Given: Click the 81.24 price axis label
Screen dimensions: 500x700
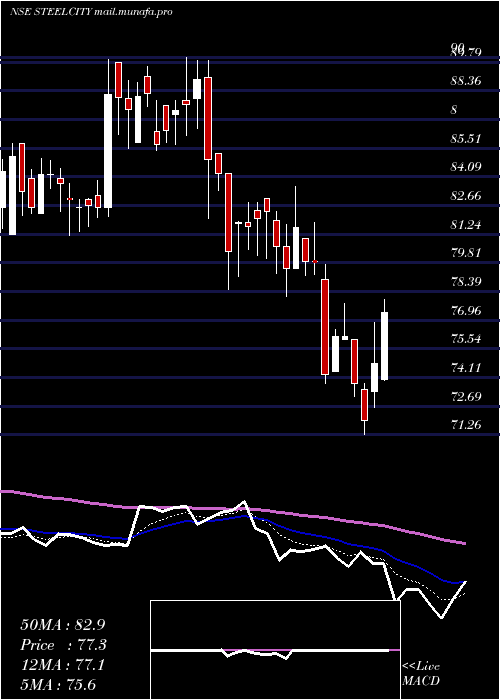Looking at the screenshot, I should (x=466, y=225).
